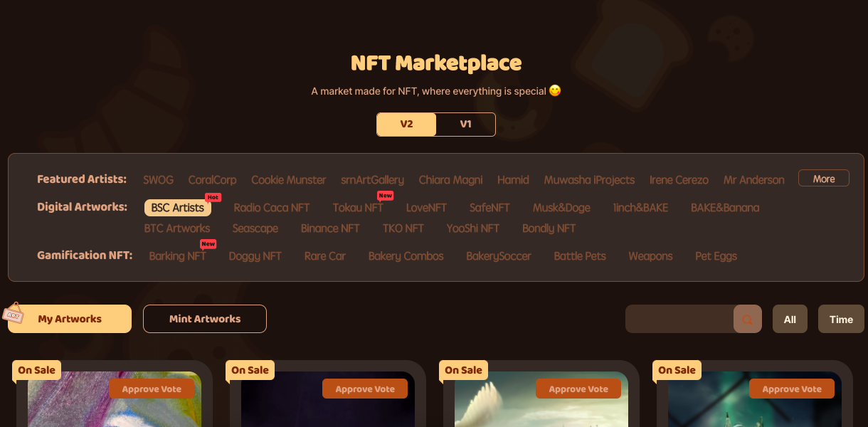Open Bakery Combos category

click(x=406, y=256)
